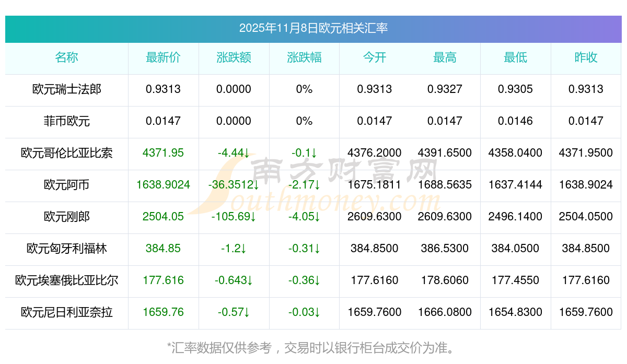This screenshot has height=364, width=627.
Task: Click change amount -0.57↓
Action: [x=234, y=312]
